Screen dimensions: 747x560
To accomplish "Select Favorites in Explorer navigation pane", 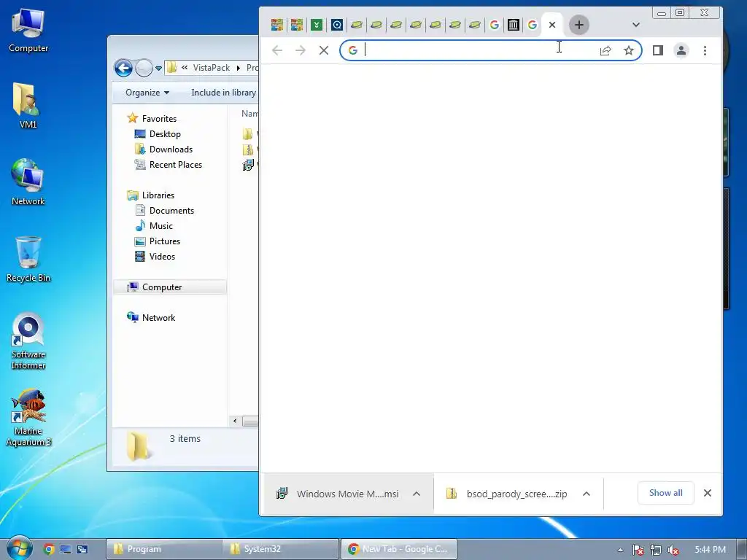I will pyautogui.click(x=159, y=119).
